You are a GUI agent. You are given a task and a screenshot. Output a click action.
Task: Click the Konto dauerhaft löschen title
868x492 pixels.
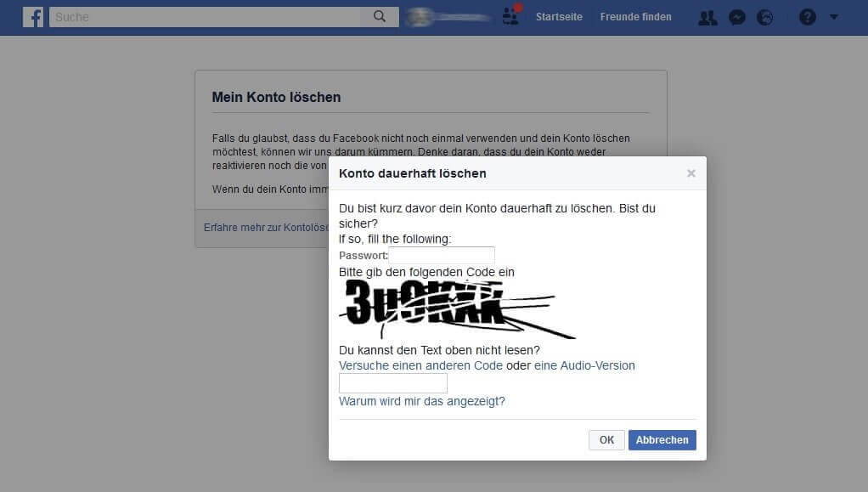pyautogui.click(x=413, y=173)
